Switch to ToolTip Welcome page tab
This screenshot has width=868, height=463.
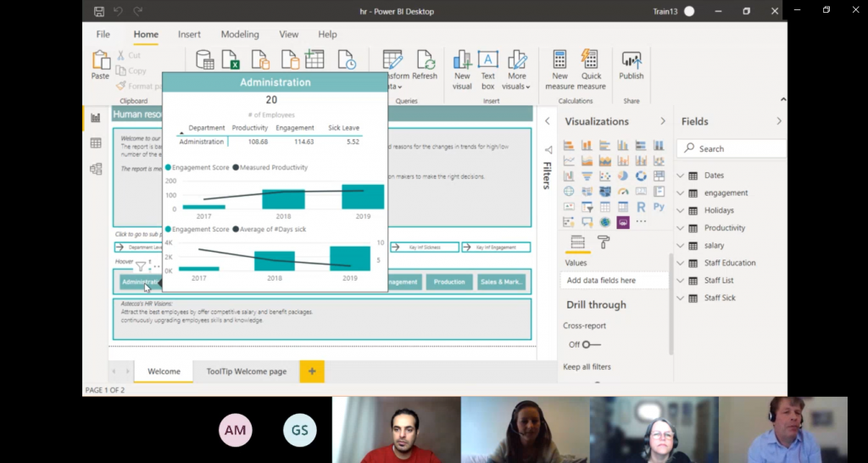246,371
